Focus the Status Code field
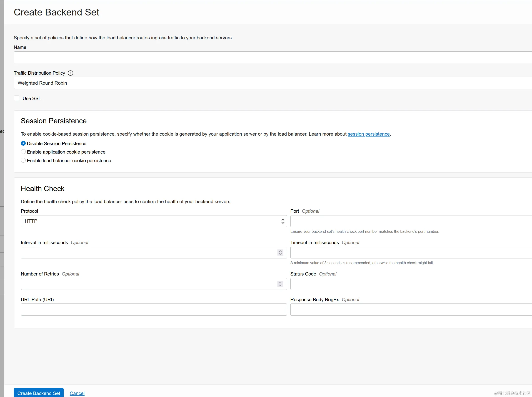Viewport: 532px width, 397px height. [408, 284]
